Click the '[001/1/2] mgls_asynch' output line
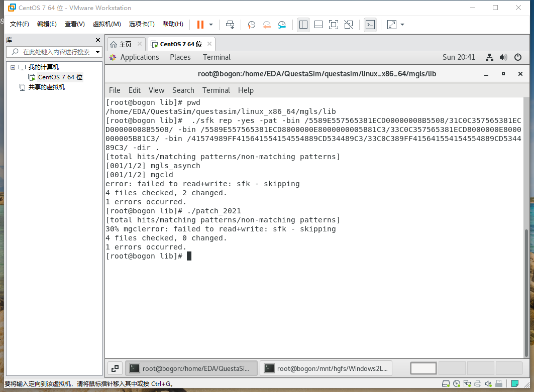Image resolution: width=534 pixels, height=392 pixels. click(153, 166)
